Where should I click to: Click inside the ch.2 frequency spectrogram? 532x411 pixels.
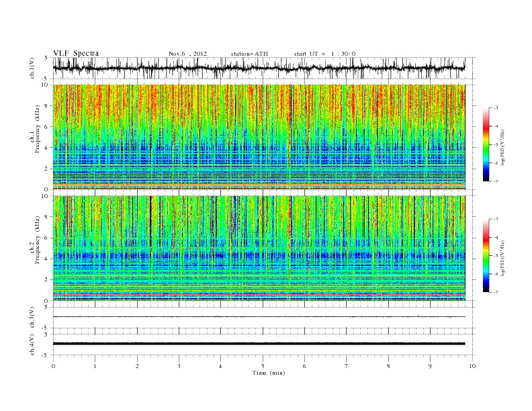click(259, 248)
